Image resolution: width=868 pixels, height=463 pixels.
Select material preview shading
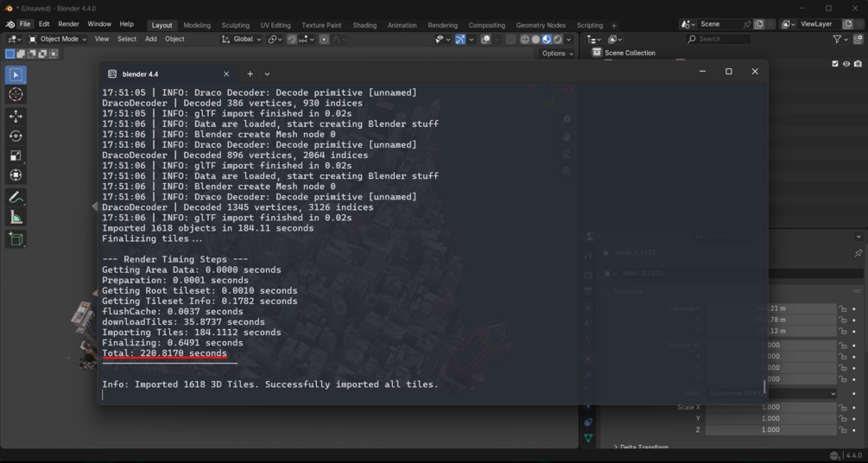point(547,40)
